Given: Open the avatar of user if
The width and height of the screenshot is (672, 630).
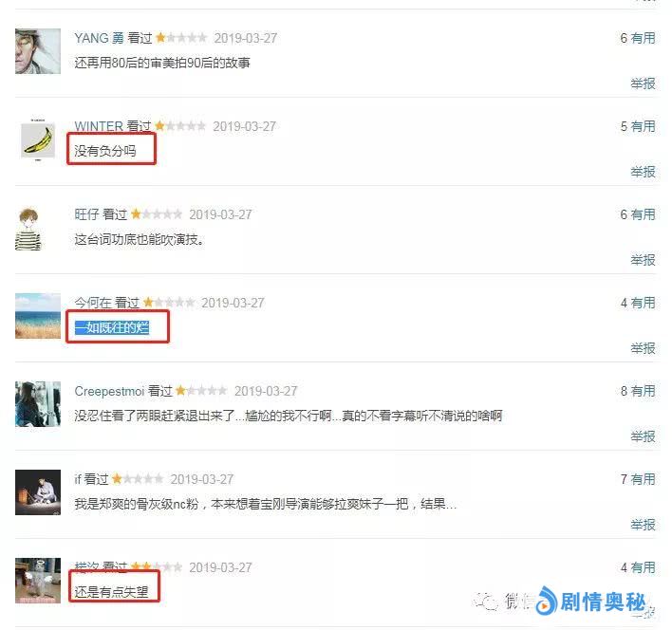Looking at the screenshot, I should (38, 492).
